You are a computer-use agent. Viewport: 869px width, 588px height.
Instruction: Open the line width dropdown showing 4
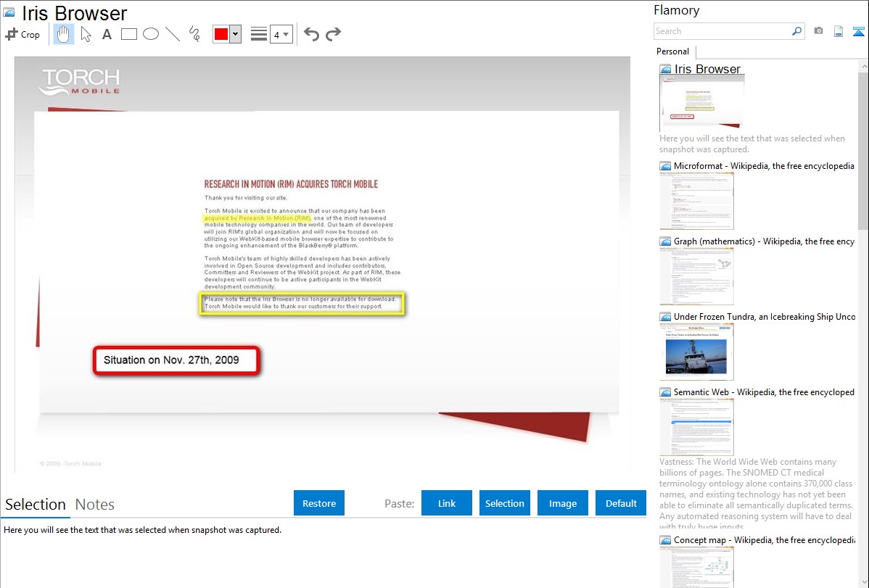pyautogui.click(x=281, y=34)
